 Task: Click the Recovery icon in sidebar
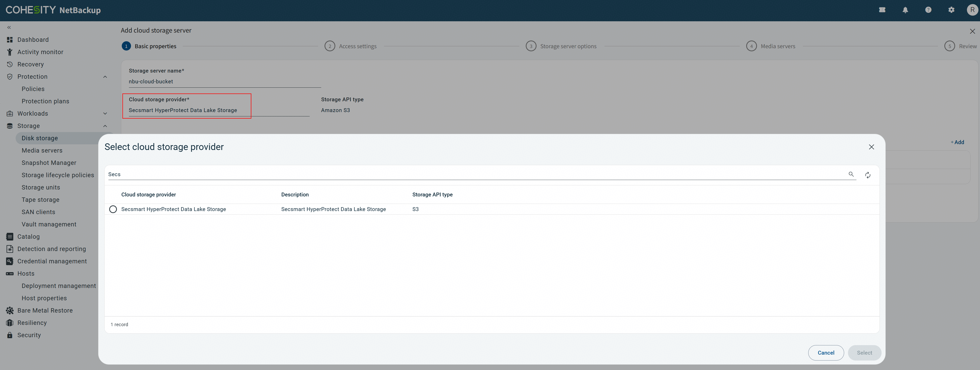[x=10, y=64]
